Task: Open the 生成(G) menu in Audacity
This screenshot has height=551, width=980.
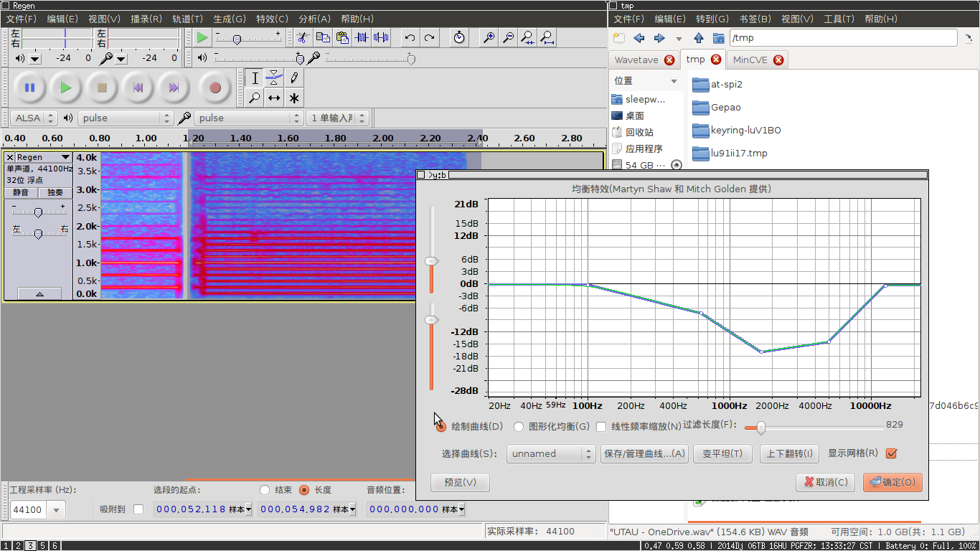Action: (229, 19)
